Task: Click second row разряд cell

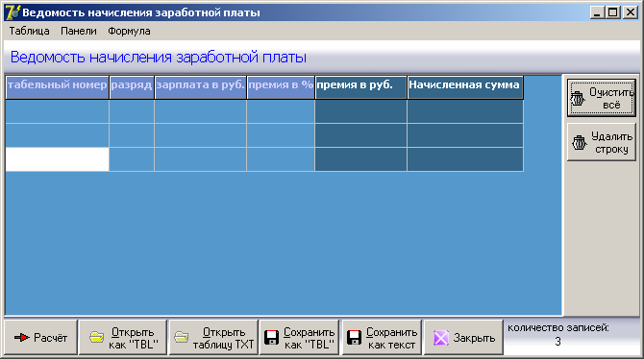Action: (x=132, y=135)
